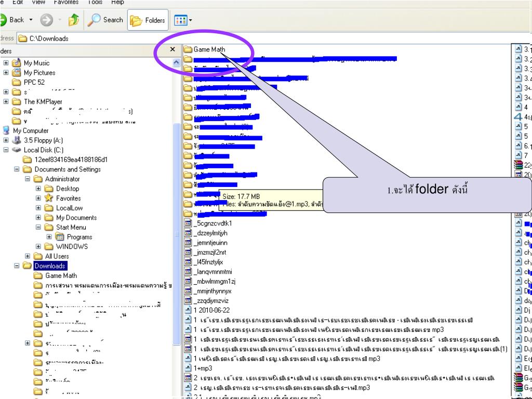Select My Documents folder in tree

76,218
